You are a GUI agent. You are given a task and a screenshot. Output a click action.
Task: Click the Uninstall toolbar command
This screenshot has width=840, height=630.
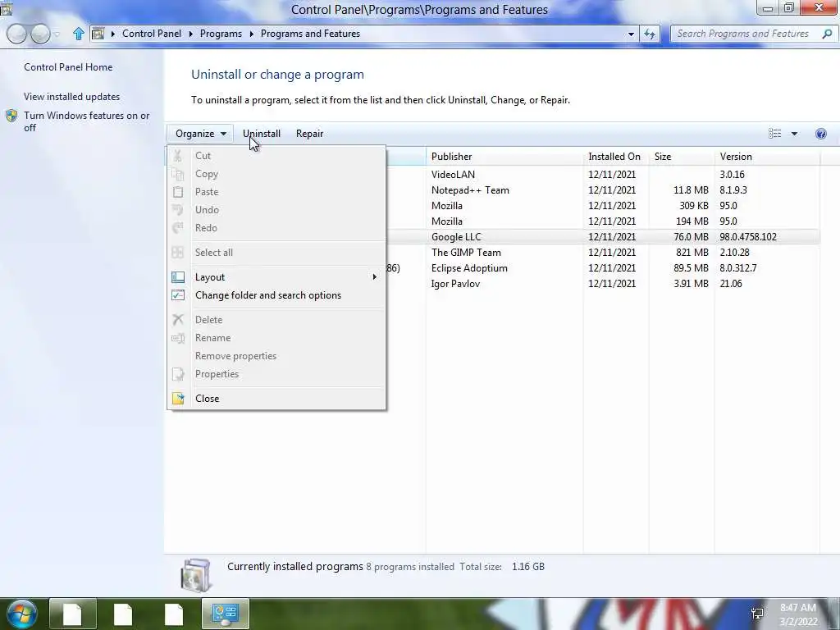point(262,134)
